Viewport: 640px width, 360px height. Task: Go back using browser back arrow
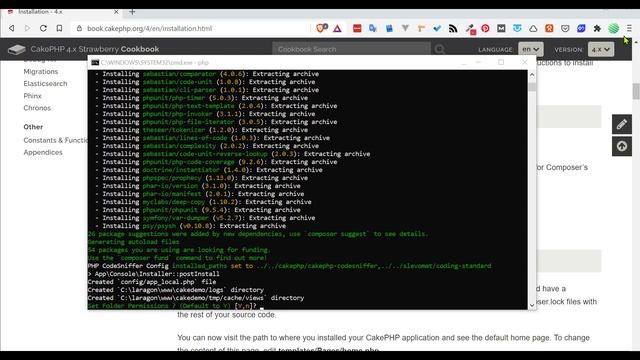point(11,28)
